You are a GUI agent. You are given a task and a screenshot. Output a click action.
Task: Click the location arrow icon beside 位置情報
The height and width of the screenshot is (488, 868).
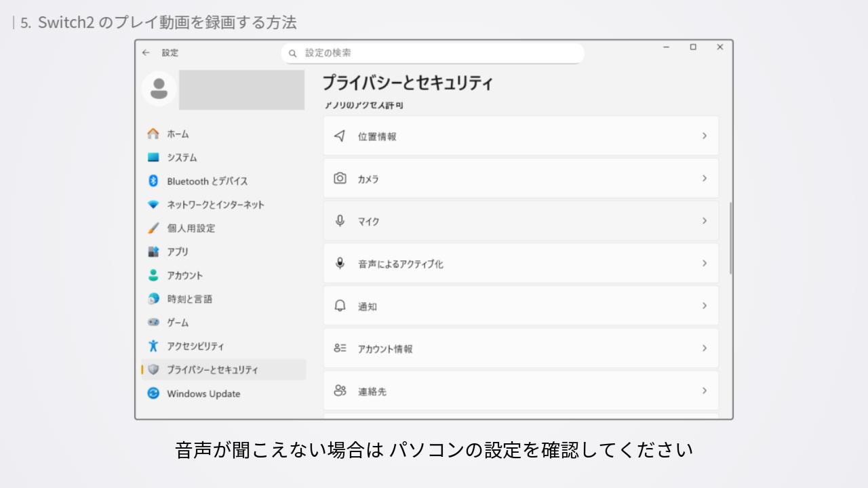click(340, 136)
